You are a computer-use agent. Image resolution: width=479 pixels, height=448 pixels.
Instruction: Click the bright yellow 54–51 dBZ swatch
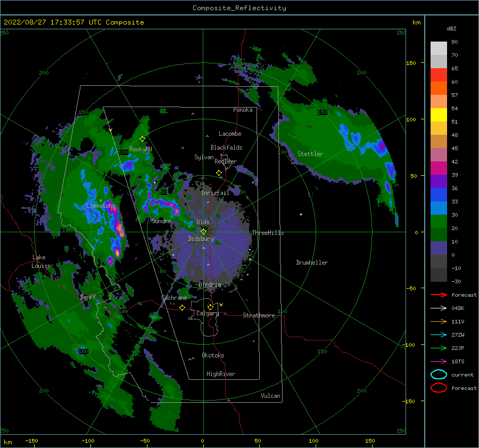[439, 115]
